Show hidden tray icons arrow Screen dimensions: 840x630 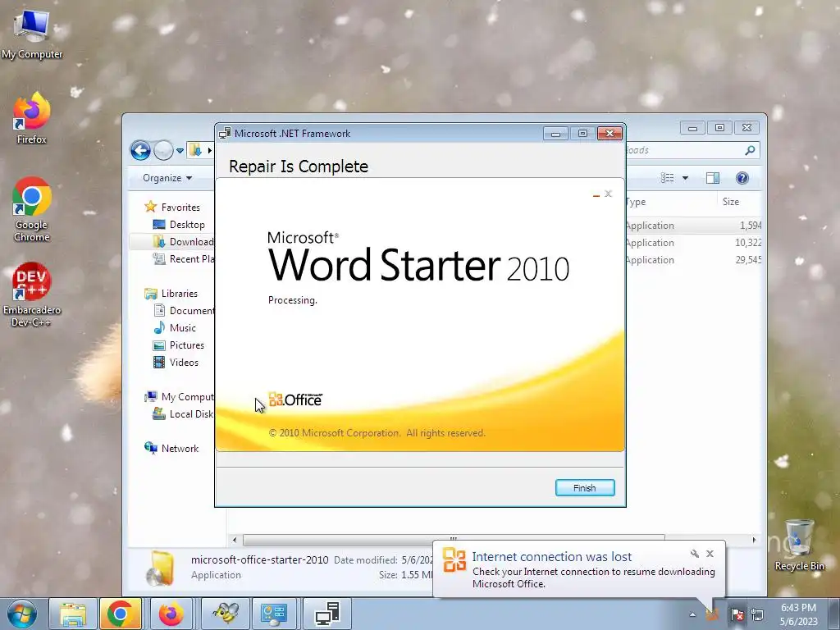pyautogui.click(x=692, y=615)
